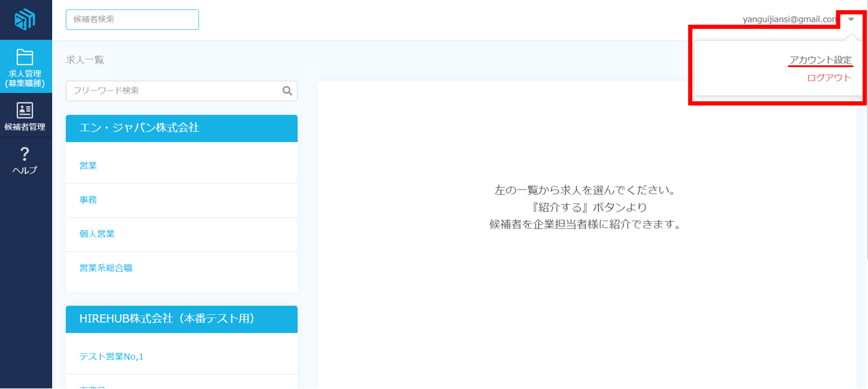Screen dimensions: 868x389
Task: Open the 事務 job listing
Action: tap(88, 200)
